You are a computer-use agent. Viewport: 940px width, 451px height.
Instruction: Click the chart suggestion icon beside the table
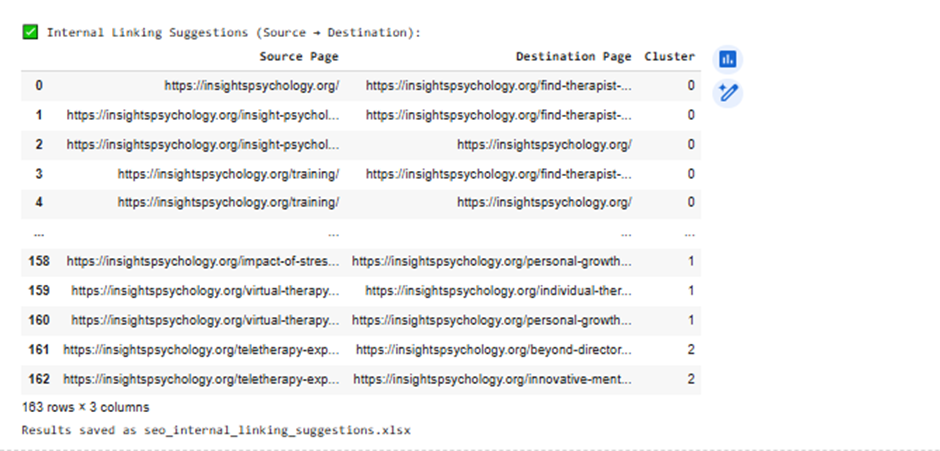tap(727, 60)
